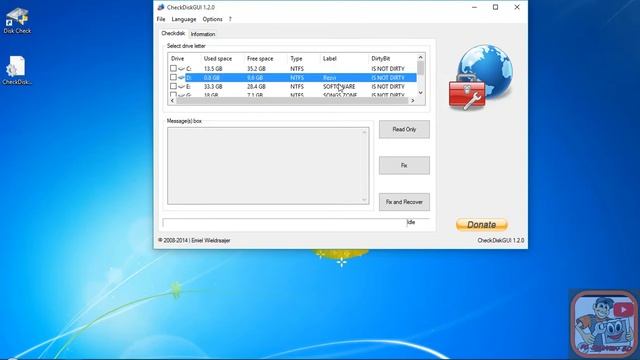640x360 pixels.
Task: Click the Idle status text
Action: click(x=411, y=222)
